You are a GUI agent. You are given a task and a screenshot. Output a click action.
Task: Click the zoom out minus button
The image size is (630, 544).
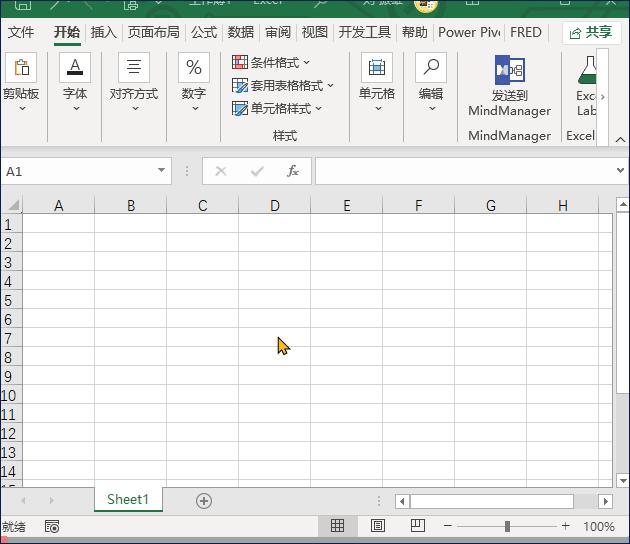tap(448, 526)
